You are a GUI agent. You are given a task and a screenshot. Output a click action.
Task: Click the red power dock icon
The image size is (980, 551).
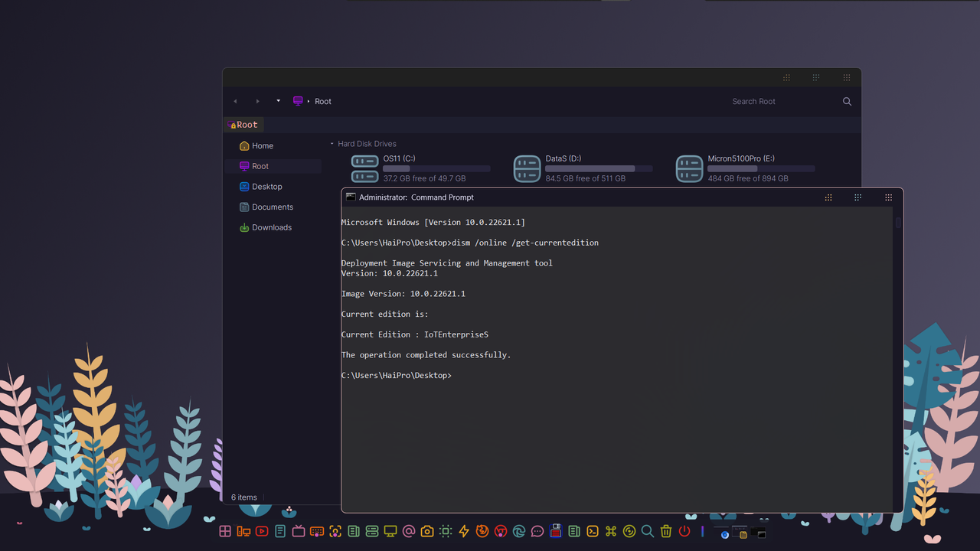(684, 531)
